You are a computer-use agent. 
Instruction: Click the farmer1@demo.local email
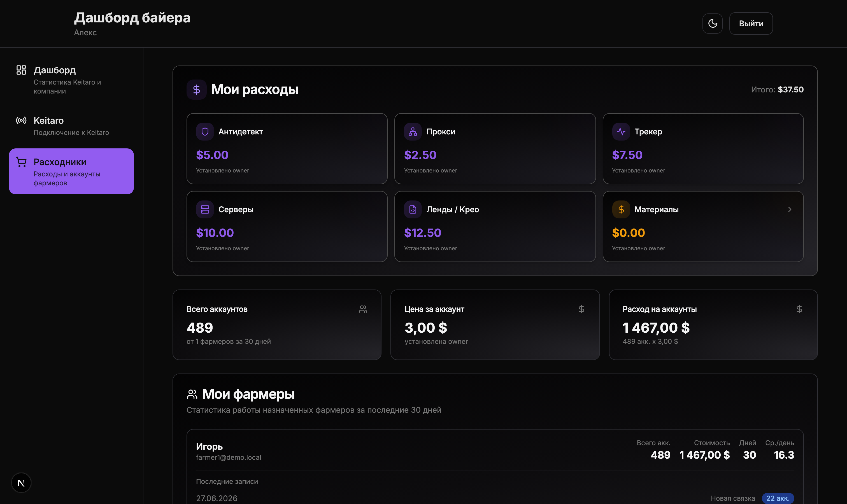(x=228, y=458)
